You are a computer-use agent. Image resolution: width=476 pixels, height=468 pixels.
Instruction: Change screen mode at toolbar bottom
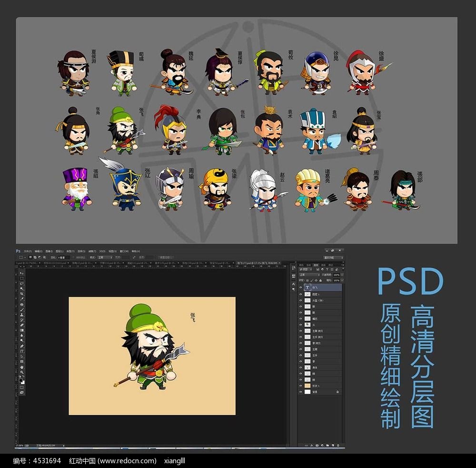pyautogui.click(x=22, y=393)
